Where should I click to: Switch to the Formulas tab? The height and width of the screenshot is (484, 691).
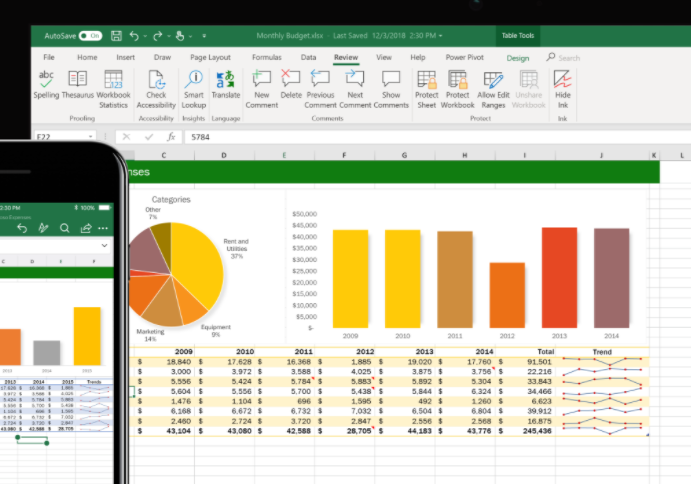coord(267,57)
